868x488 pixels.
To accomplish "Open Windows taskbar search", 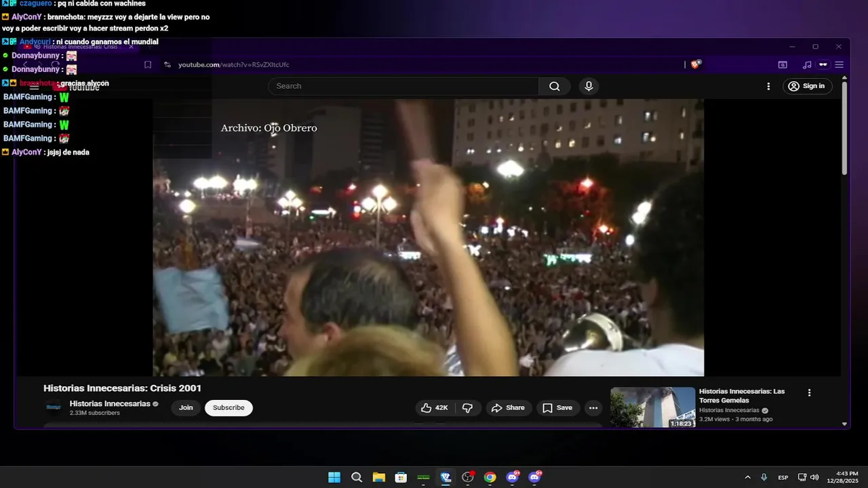I will tap(357, 477).
